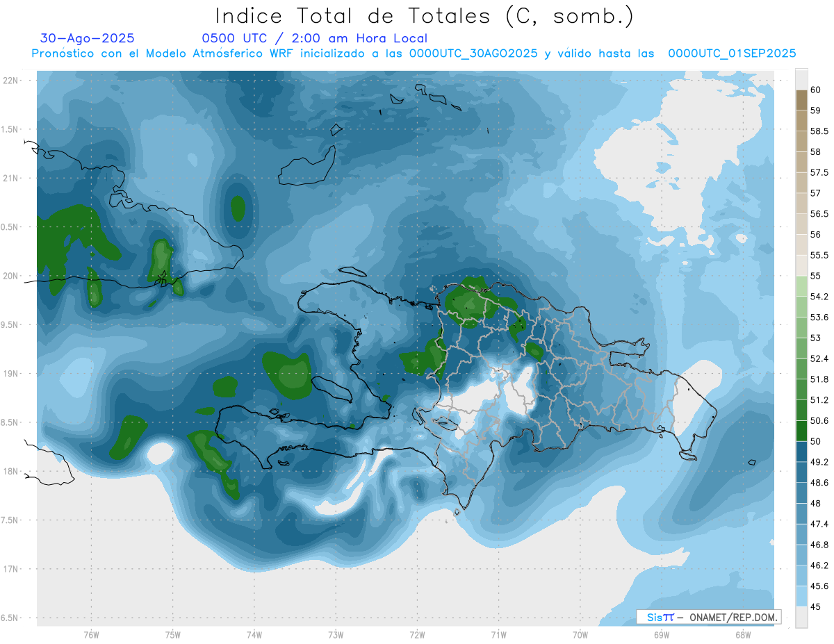Click the legend value '59'

pos(816,110)
